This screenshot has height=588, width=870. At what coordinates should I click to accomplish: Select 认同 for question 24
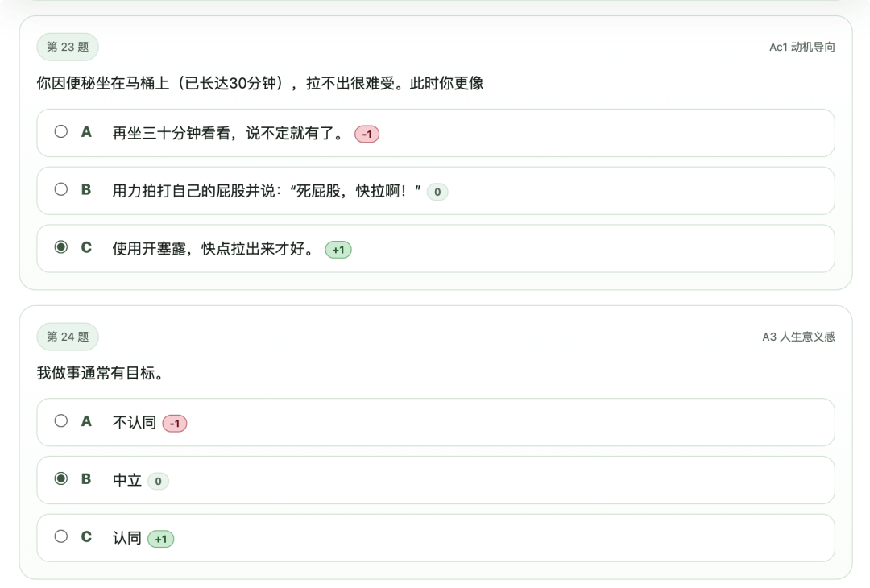60,536
